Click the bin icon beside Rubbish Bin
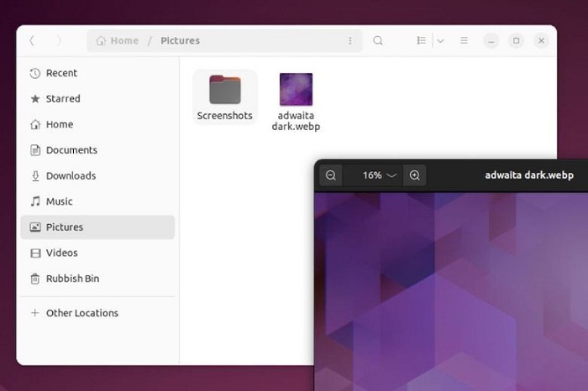The image size is (588, 391). (35, 279)
